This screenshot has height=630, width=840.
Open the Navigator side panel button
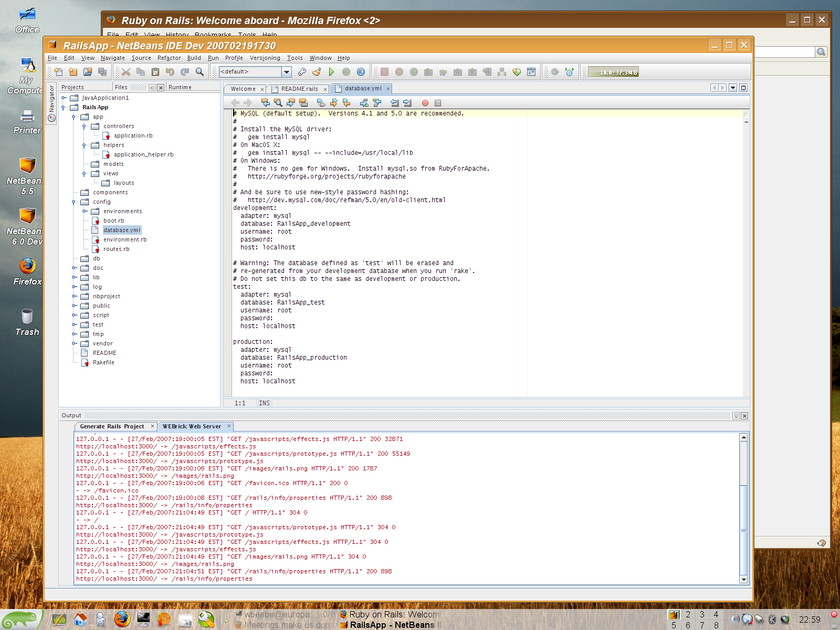[x=51, y=103]
